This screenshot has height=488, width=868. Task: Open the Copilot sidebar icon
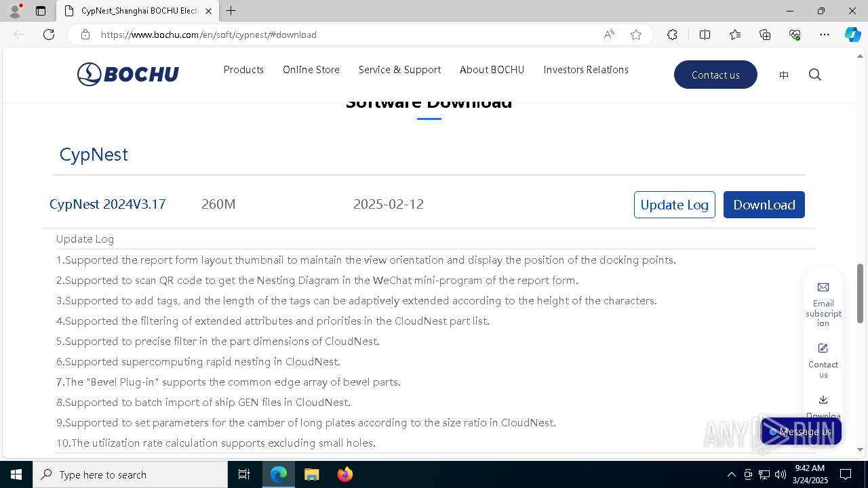[x=852, y=35]
